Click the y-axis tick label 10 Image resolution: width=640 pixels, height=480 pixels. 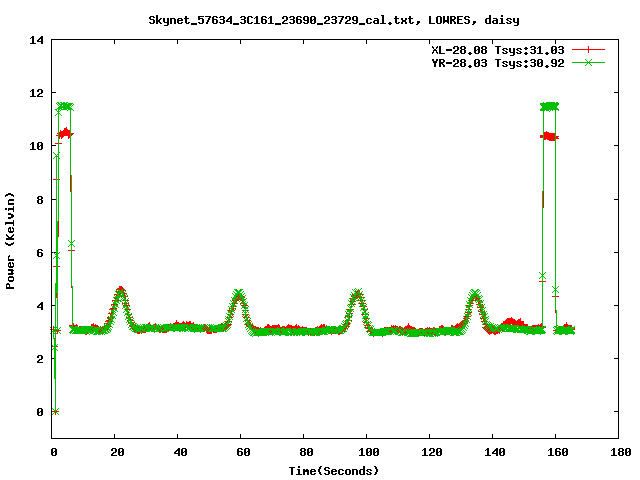click(x=36, y=146)
